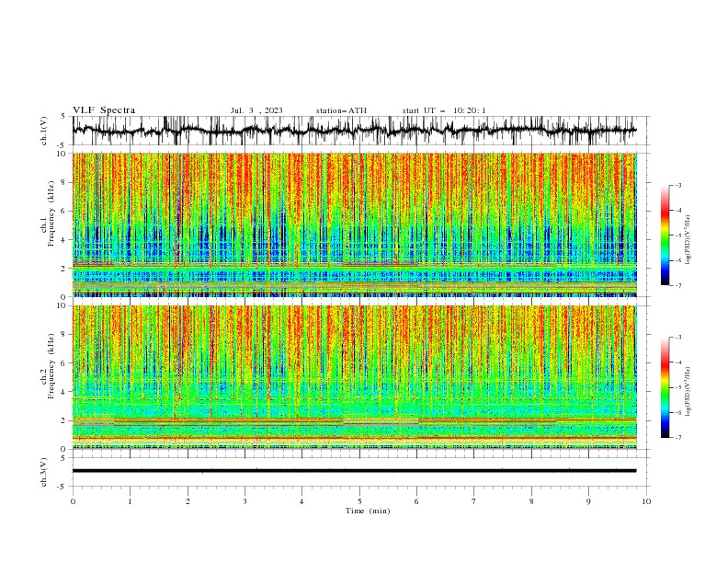
Task: Click time axis tick label '6'
Action: (x=416, y=501)
